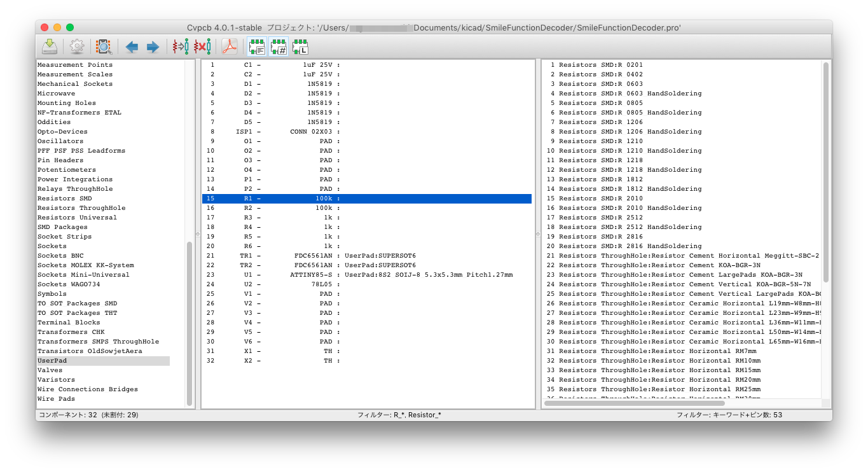Select Mounting Holes library
Screen dimensions: 868x472
click(x=66, y=103)
